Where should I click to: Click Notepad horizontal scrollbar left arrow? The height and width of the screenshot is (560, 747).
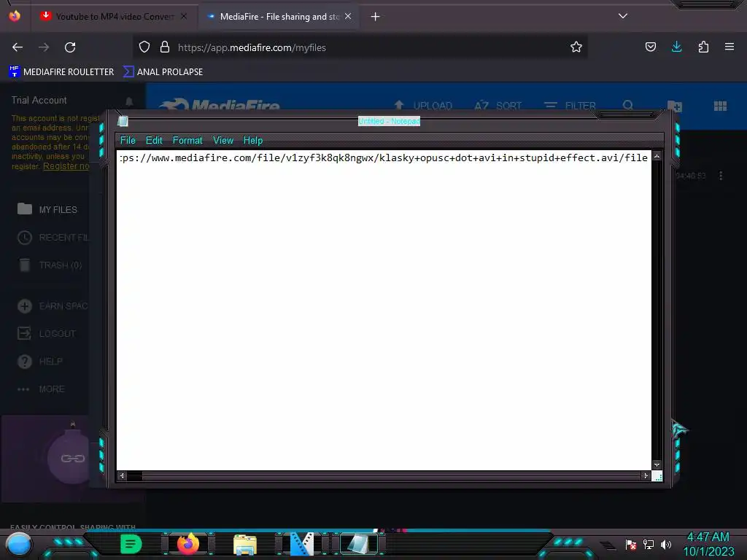pos(122,475)
